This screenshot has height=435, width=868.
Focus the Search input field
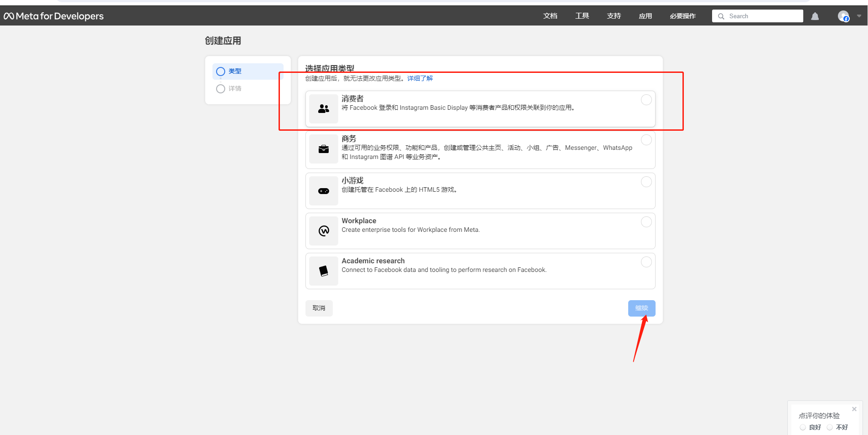pyautogui.click(x=758, y=16)
